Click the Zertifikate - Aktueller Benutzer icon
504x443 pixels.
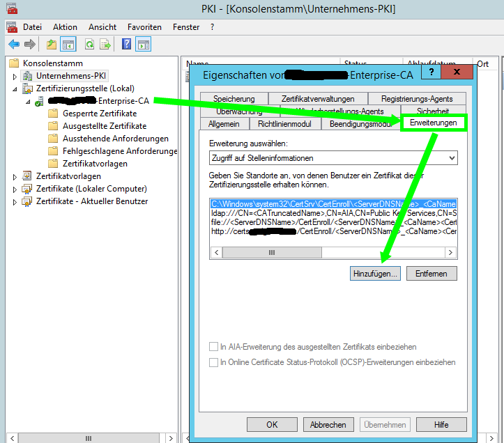click(27, 201)
